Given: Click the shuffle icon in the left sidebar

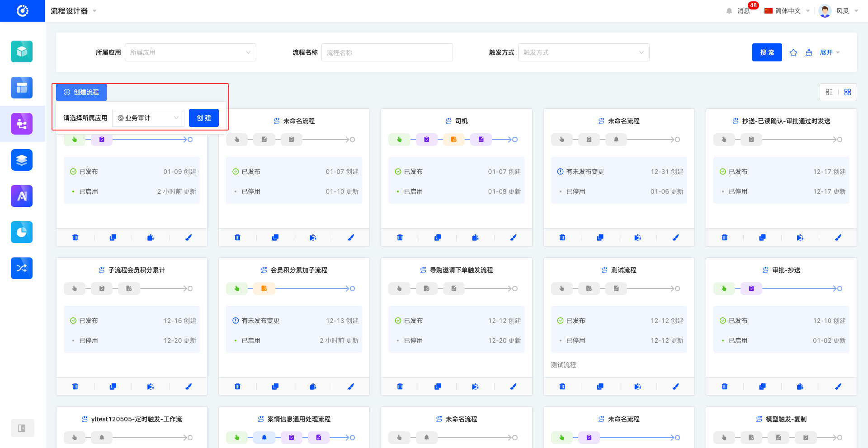Looking at the screenshot, I should pos(22,268).
